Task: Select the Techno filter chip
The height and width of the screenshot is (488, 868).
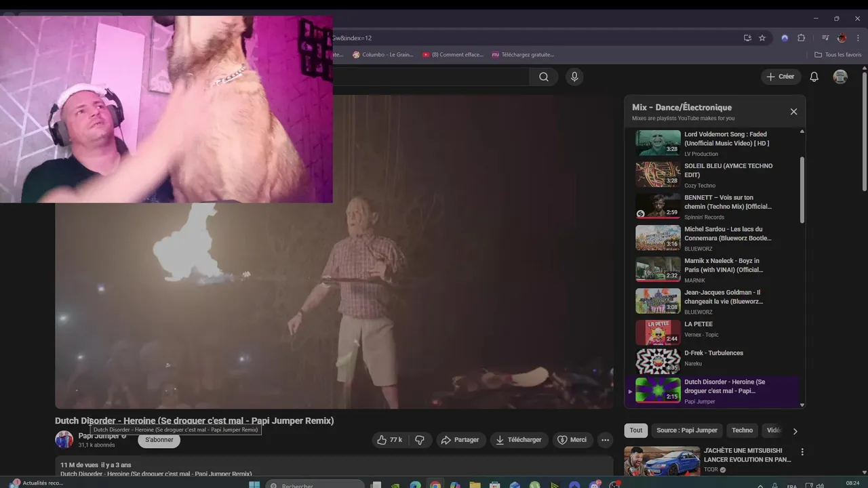Action: pyautogui.click(x=742, y=430)
